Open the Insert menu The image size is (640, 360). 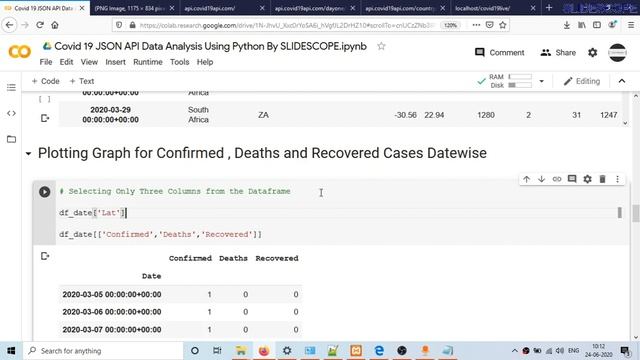pyautogui.click(x=116, y=62)
